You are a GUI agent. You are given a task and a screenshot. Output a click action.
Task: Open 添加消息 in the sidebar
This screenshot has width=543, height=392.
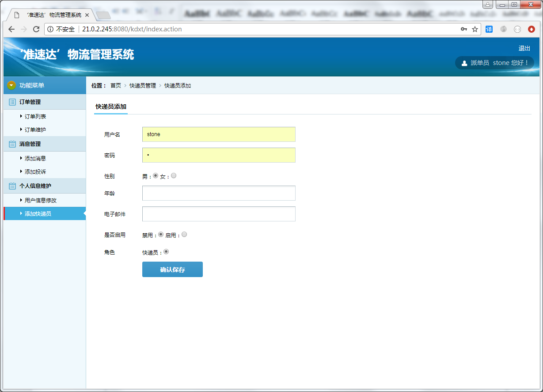coord(35,159)
